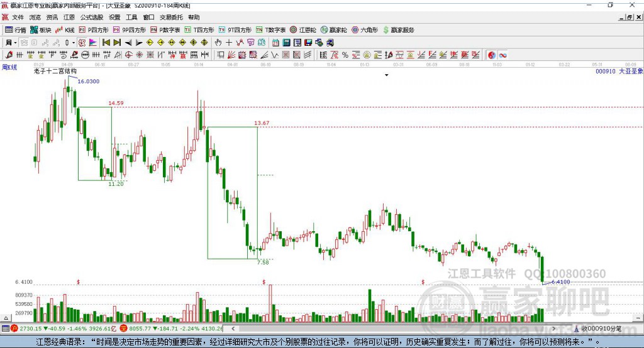The width and height of the screenshot is (644, 348).
Task: Open the 浏览 menu
Action: [35, 17]
